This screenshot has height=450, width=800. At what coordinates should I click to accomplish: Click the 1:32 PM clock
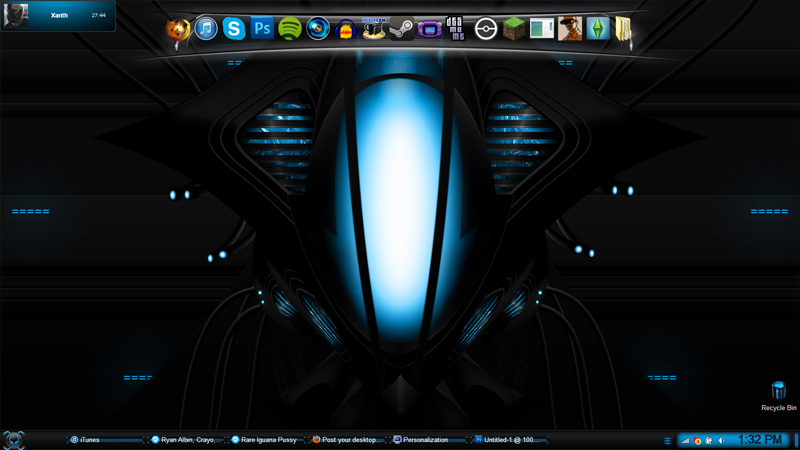(760, 440)
